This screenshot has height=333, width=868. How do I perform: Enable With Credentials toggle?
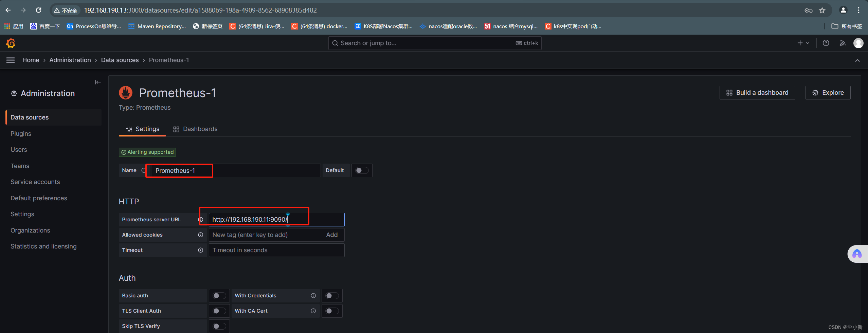[332, 296]
